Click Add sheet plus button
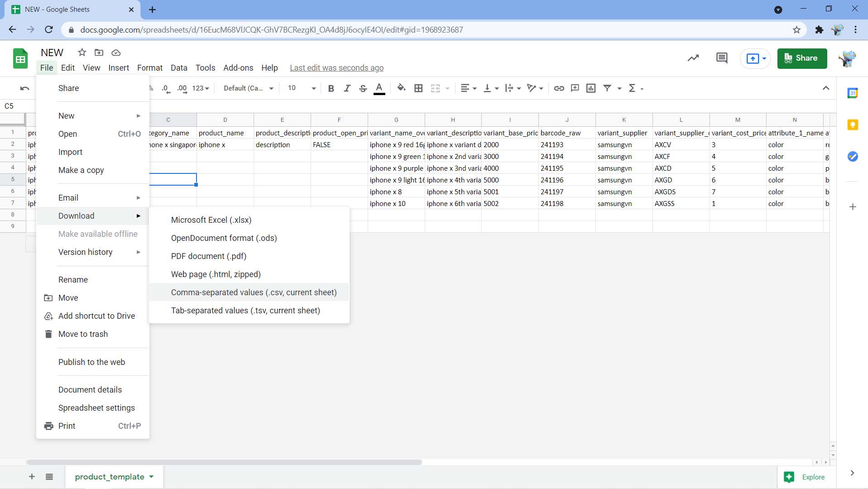 32,477
